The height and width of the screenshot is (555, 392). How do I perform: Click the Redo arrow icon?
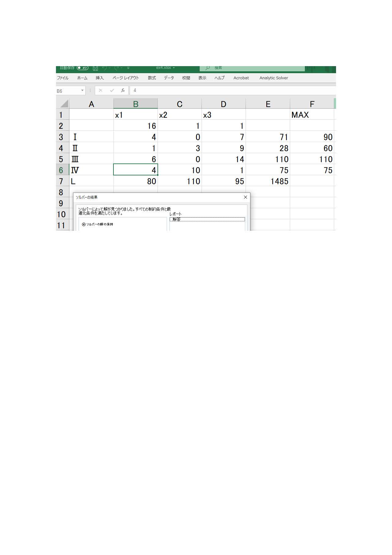pos(116,68)
